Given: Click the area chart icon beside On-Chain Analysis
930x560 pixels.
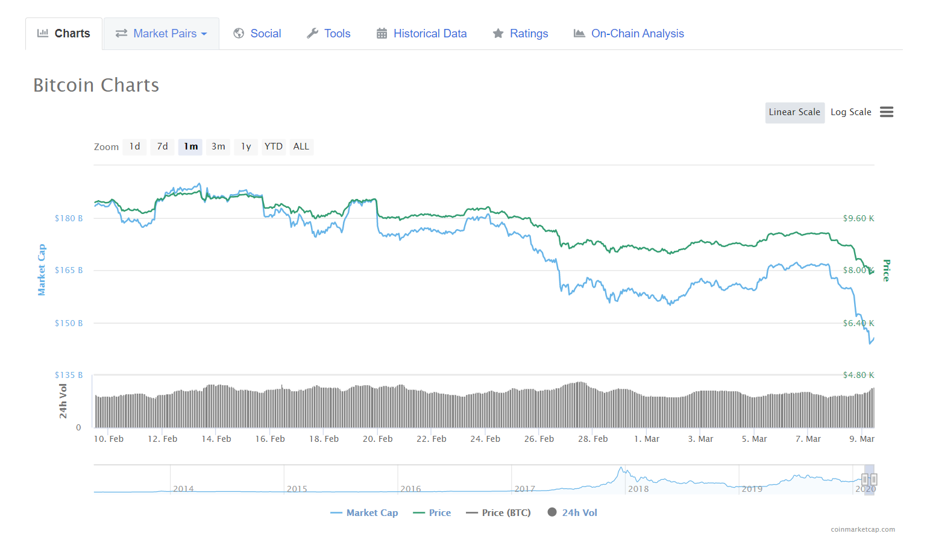Looking at the screenshot, I should click(579, 33).
